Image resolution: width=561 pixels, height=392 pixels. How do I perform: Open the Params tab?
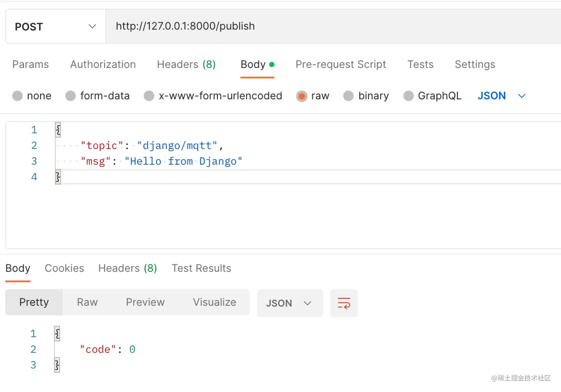(x=30, y=65)
